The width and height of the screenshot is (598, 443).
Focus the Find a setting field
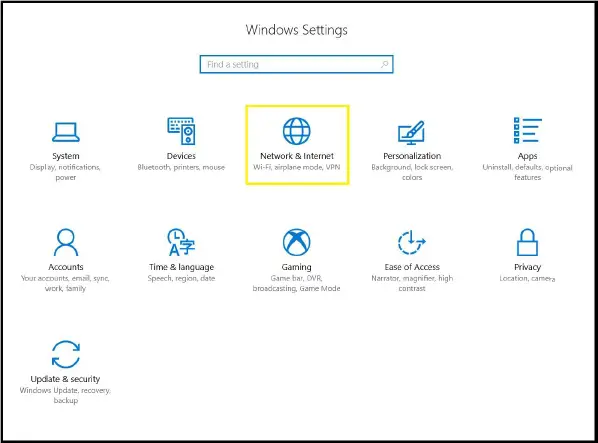[296, 64]
